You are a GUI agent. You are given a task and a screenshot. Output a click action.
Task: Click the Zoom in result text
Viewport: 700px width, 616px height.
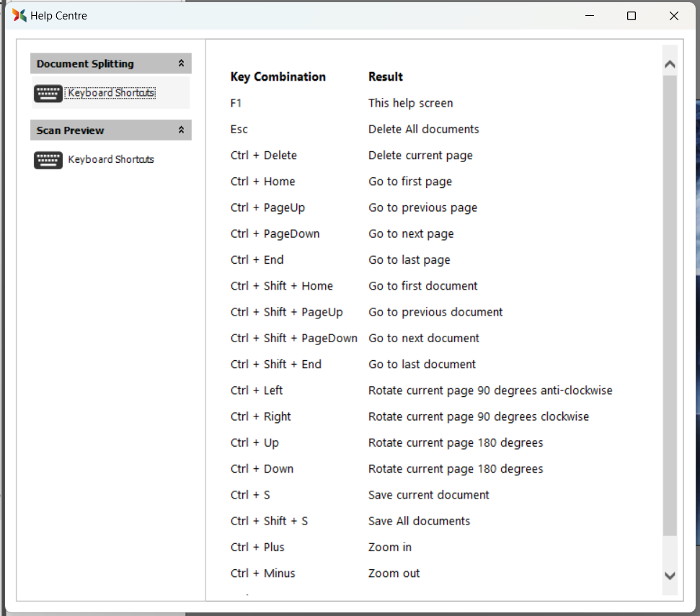(390, 547)
